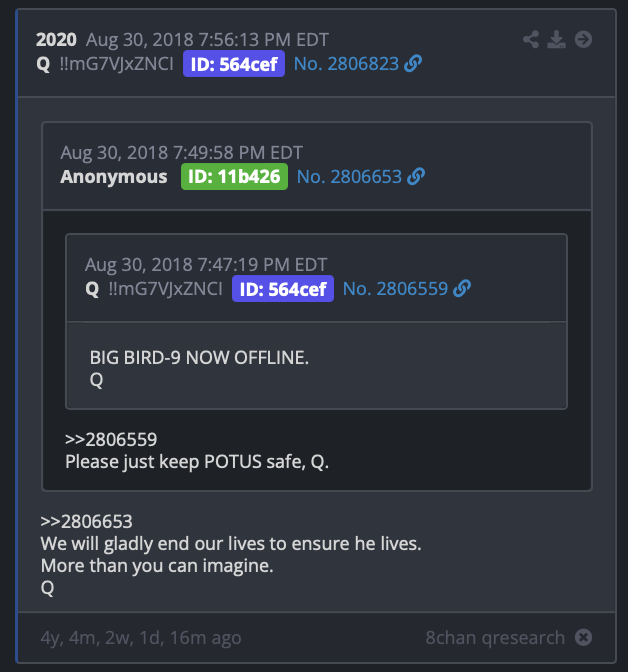Download post 2020 via the download icon
The image size is (628, 672).
click(556, 39)
